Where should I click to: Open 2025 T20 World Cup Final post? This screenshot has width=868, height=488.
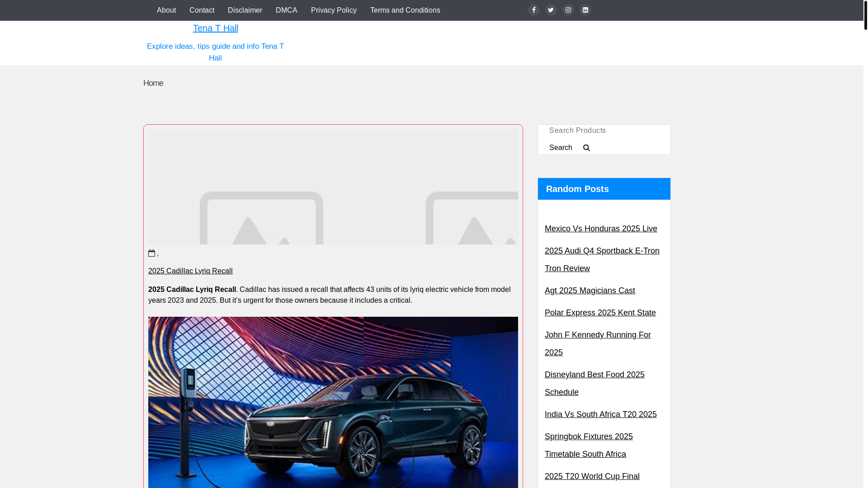592,476
